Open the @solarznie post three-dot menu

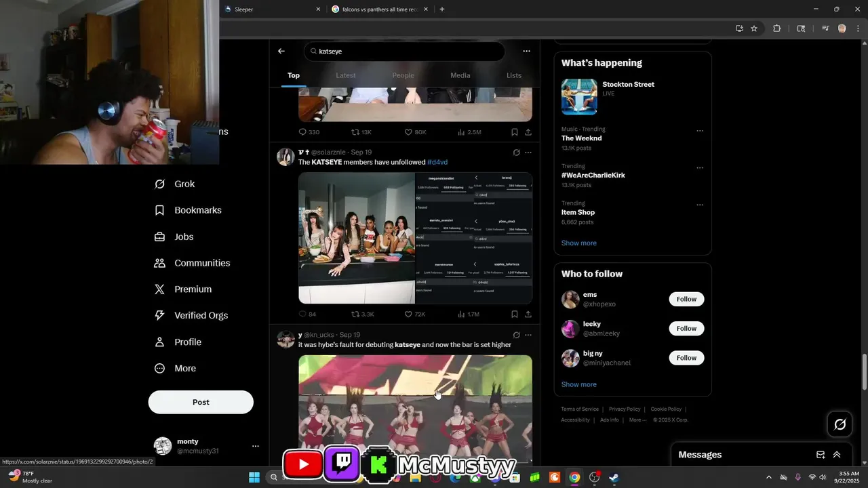click(x=528, y=152)
